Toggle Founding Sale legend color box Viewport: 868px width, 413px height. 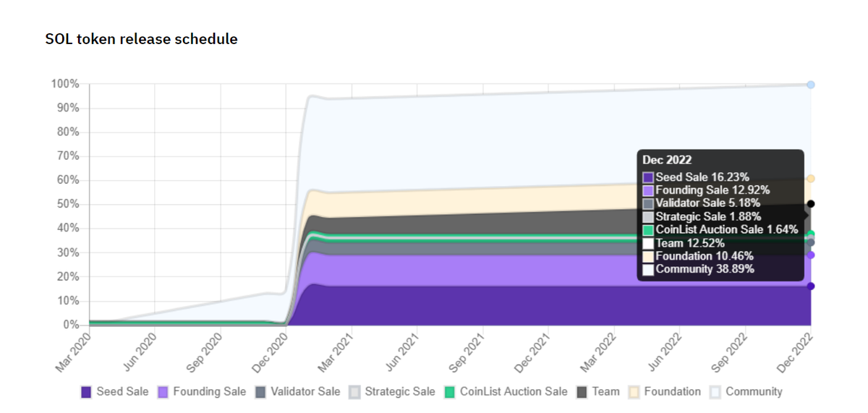click(163, 392)
